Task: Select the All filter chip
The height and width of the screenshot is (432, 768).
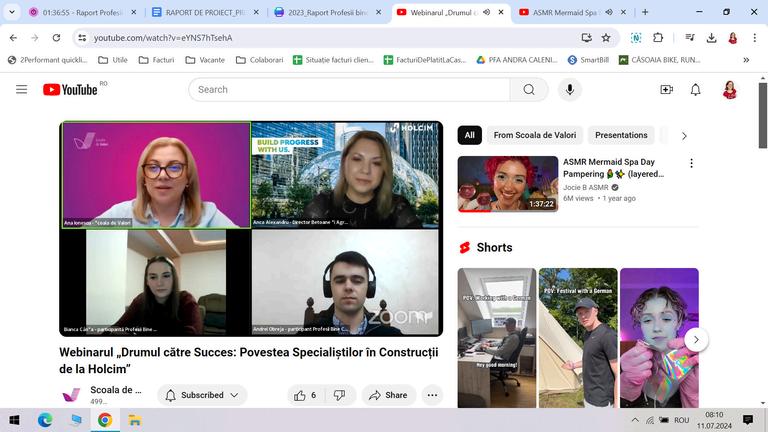Action: coord(470,135)
